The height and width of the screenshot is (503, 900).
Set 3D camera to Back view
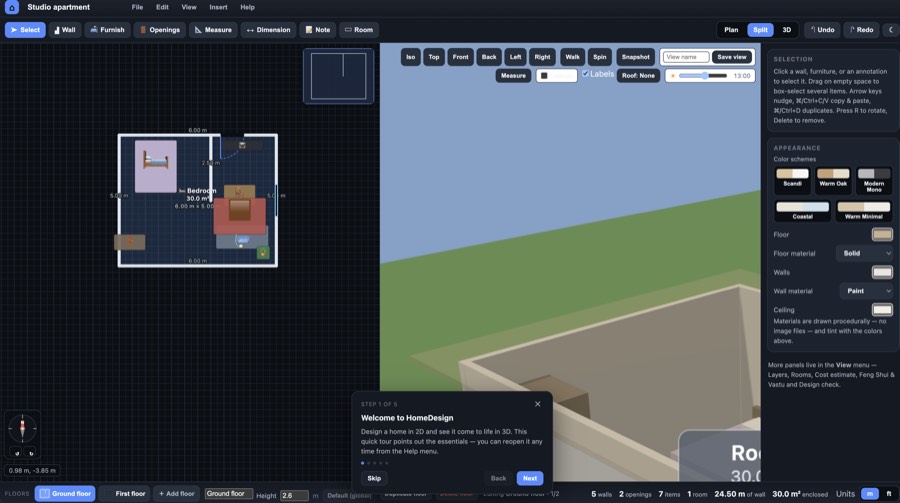coord(489,57)
